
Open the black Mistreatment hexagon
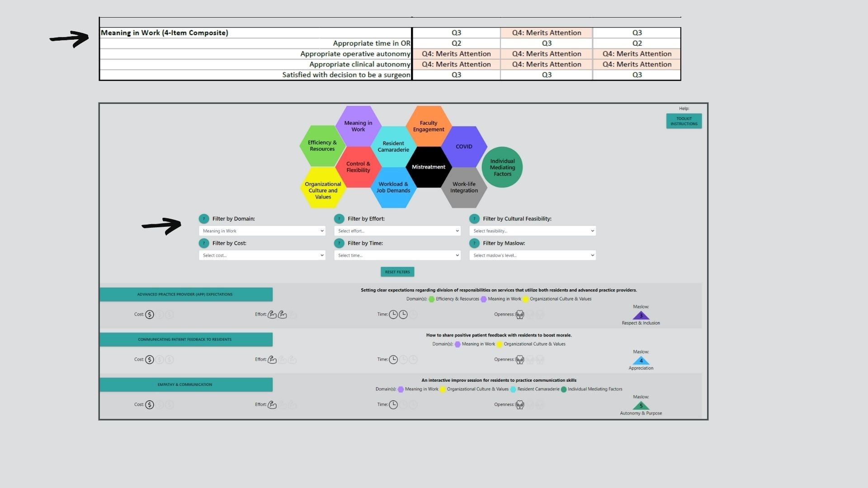[429, 167]
